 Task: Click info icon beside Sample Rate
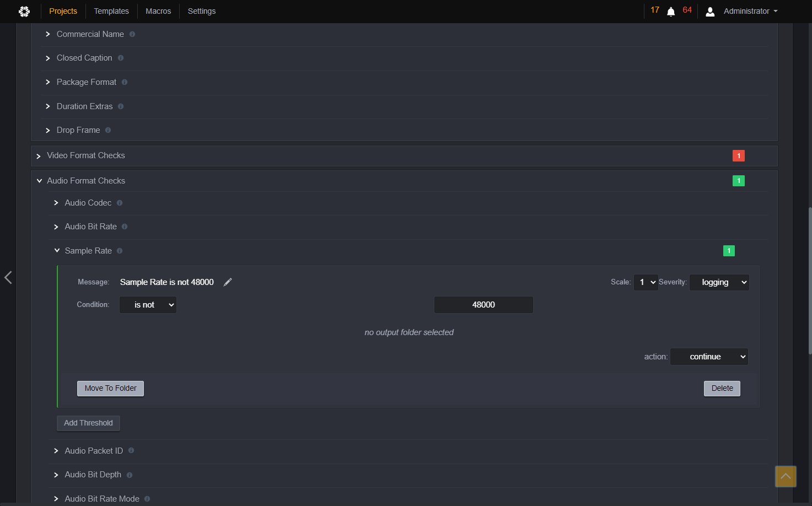(120, 251)
